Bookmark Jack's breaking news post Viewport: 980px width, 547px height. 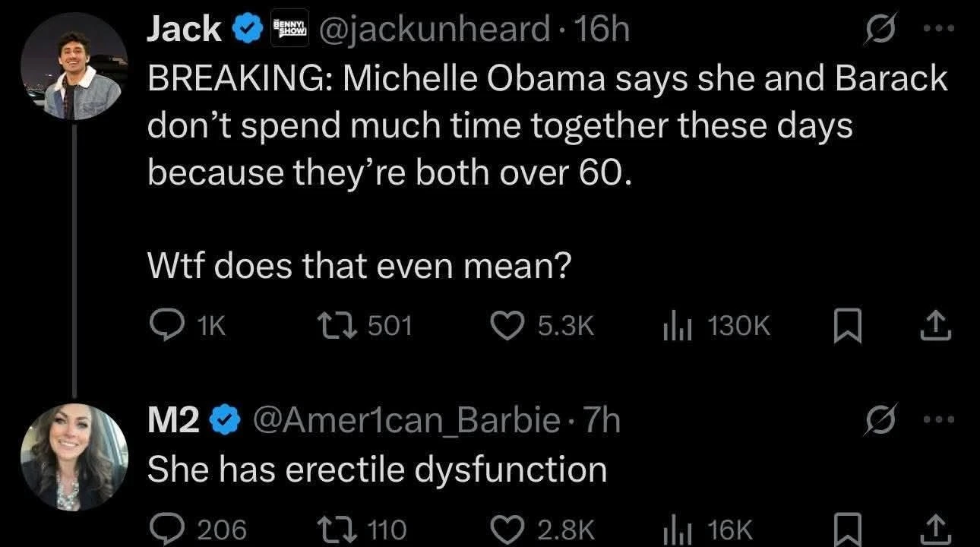[x=844, y=326]
